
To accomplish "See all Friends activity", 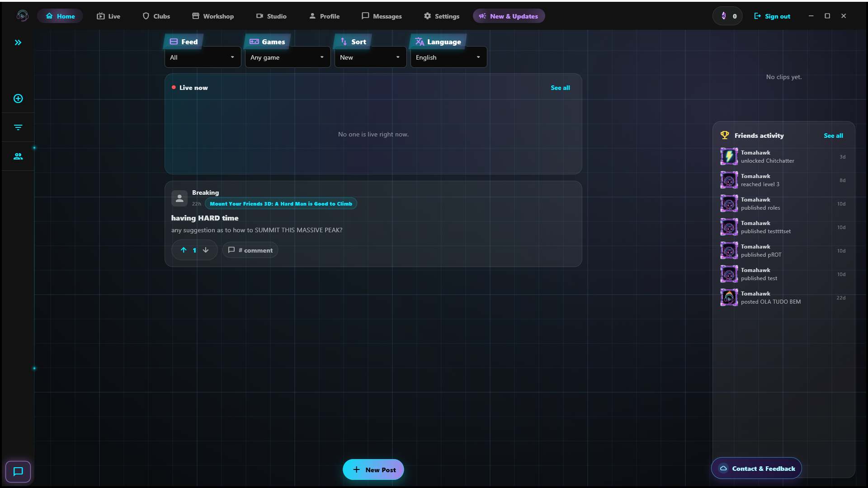I will pyautogui.click(x=833, y=136).
